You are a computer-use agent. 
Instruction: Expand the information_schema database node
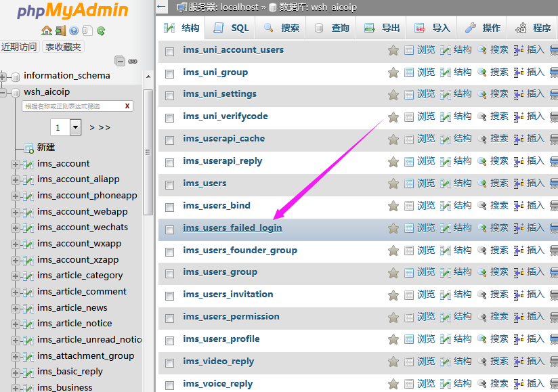3,76
